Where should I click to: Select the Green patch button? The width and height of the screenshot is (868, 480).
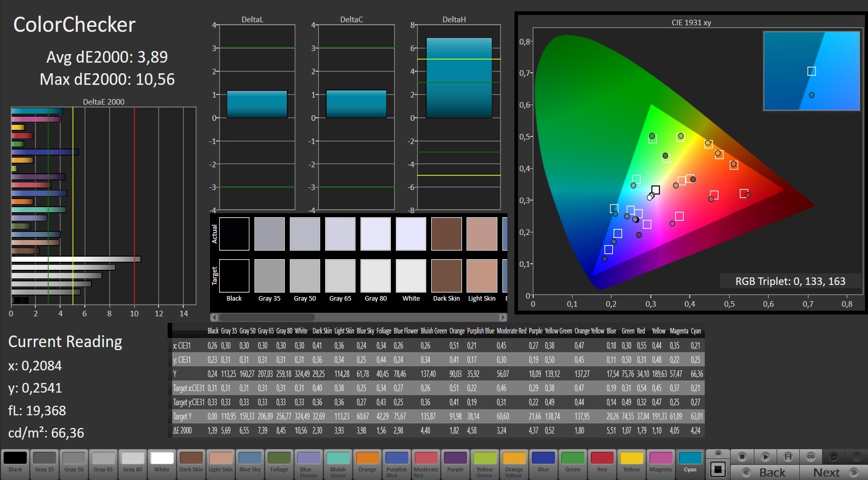(x=573, y=464)
